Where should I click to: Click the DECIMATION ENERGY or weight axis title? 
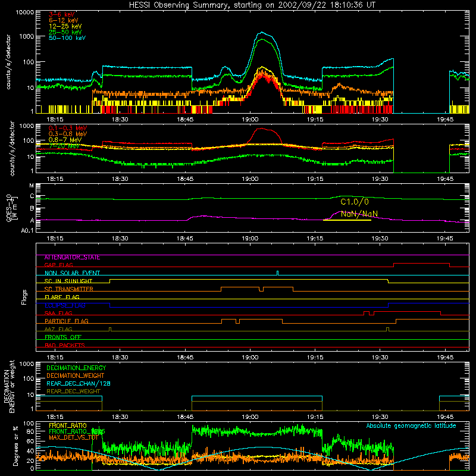coord(9,387)
